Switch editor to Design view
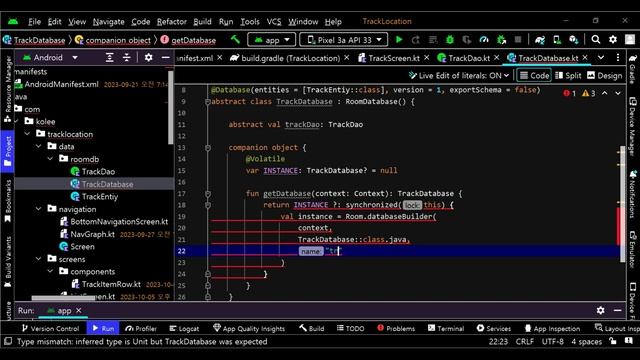 [604, 76]
